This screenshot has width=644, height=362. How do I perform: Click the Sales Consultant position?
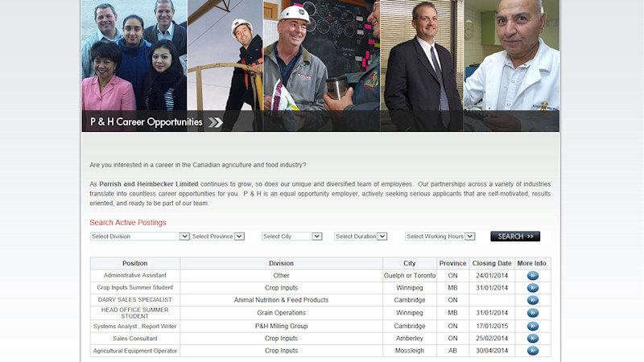(134, 339)
